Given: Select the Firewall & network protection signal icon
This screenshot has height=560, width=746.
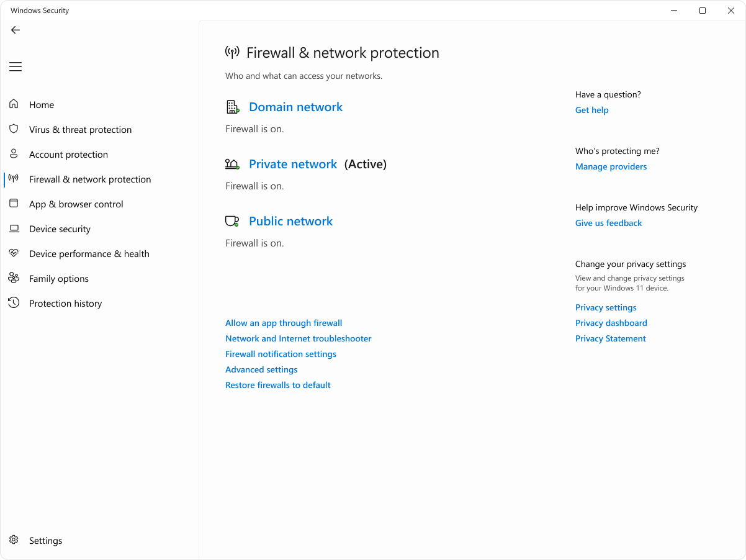Looking at the screenshot, I should click(14, 179).
